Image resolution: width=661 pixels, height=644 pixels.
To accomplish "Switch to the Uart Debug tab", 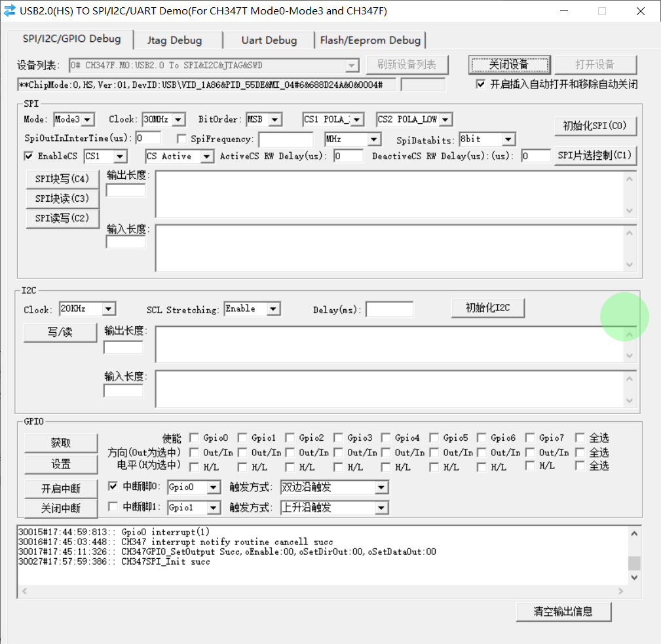I will 269,41.
